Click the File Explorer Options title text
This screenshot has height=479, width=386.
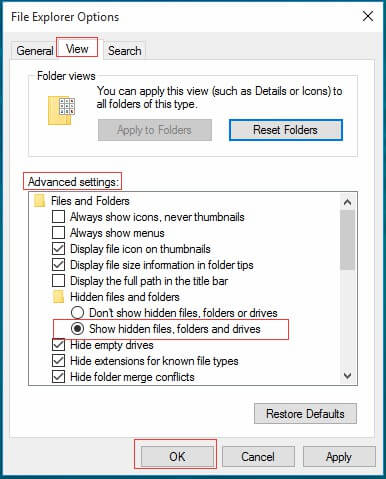[65, 17]
